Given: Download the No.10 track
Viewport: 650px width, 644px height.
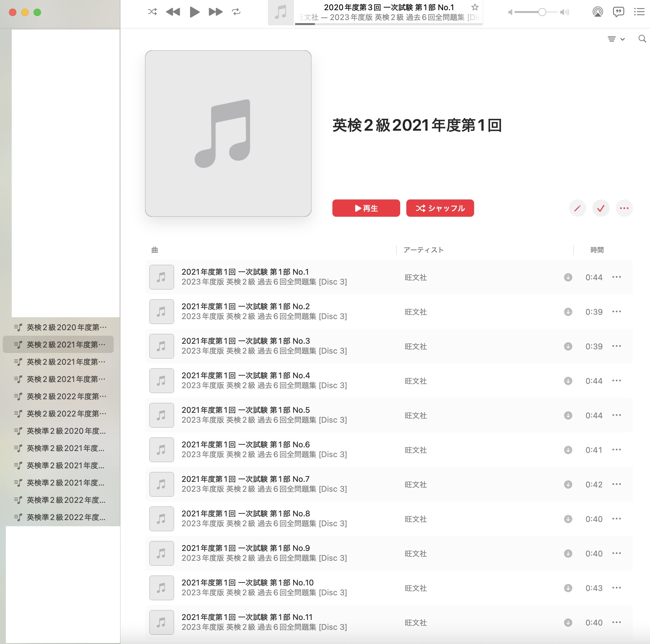Looking at the screenshot, I should tap(568, 588).
